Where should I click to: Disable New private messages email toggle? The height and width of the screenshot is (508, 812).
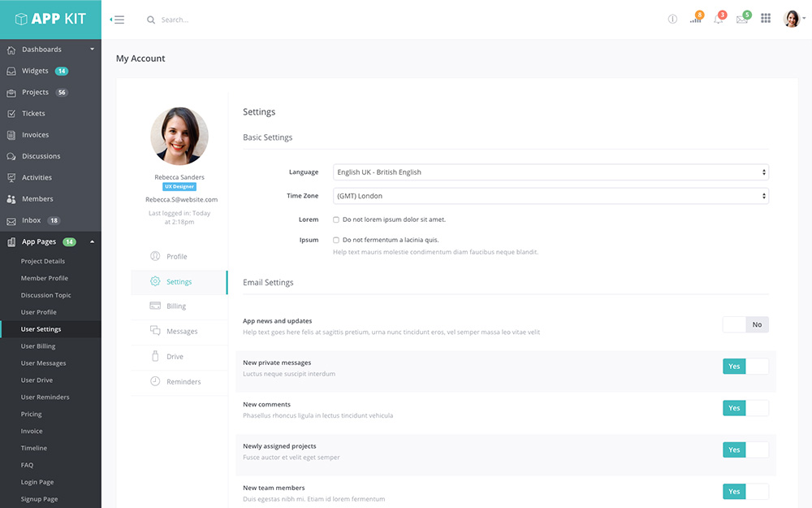point(745,367)
